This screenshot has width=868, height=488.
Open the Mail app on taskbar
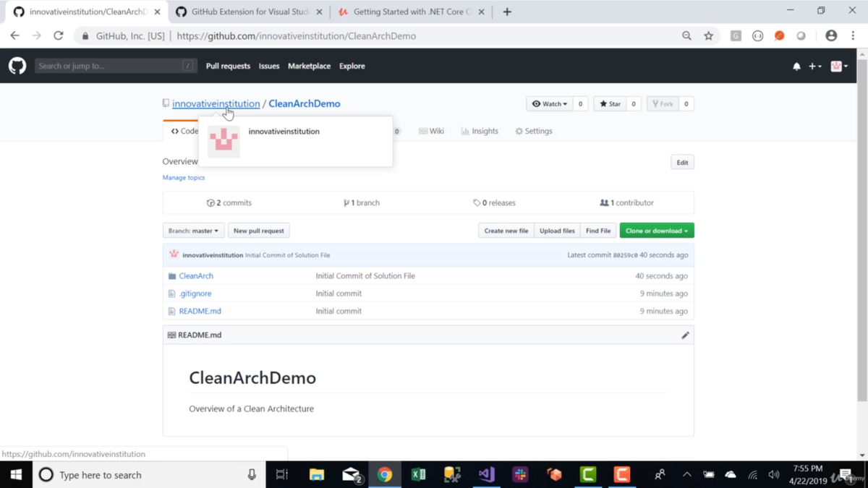pos(352,475)
